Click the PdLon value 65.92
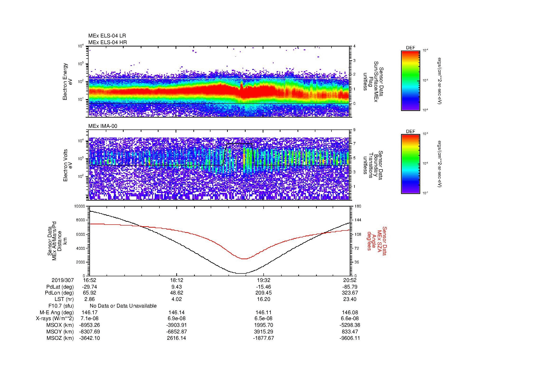 89,293
